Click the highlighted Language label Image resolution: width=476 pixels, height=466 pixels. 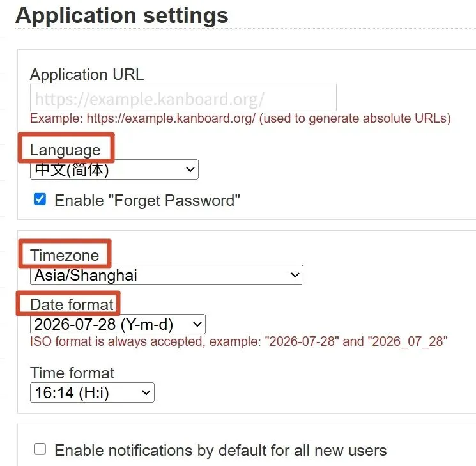(x=65, y=150)
